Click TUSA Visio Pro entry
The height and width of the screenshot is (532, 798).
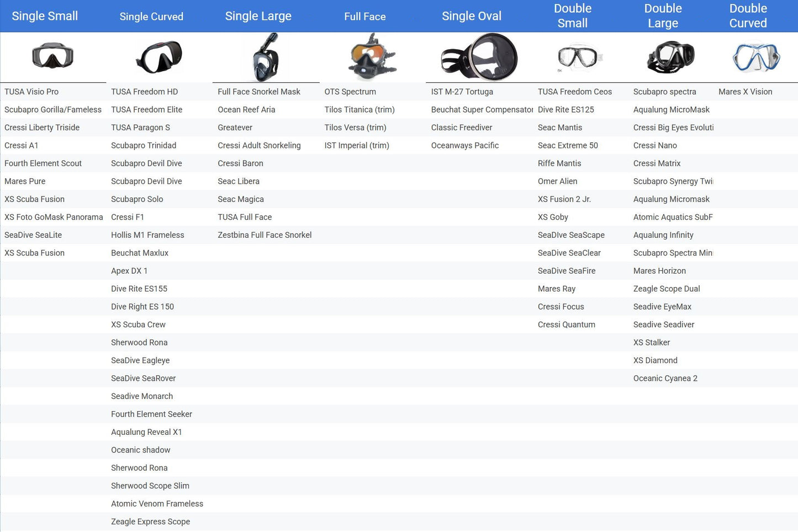(x=31, y=92)
